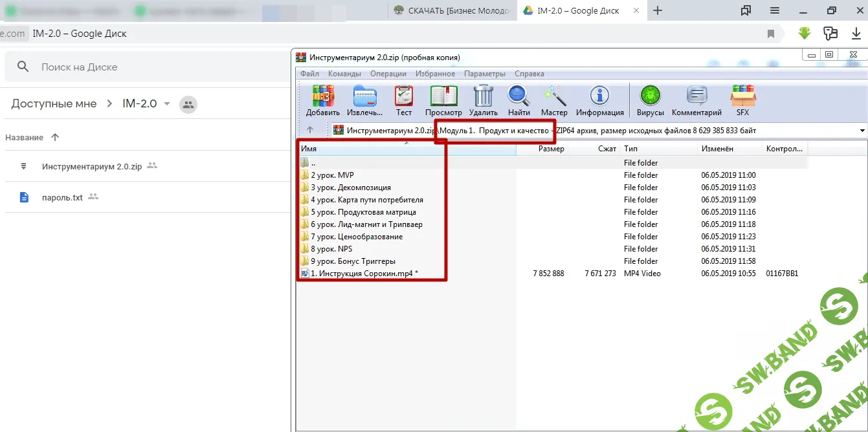This screenshot has width=868, height=432.
Task: Open the Просмотр (View) tool
Action: (x=443, y=100)
